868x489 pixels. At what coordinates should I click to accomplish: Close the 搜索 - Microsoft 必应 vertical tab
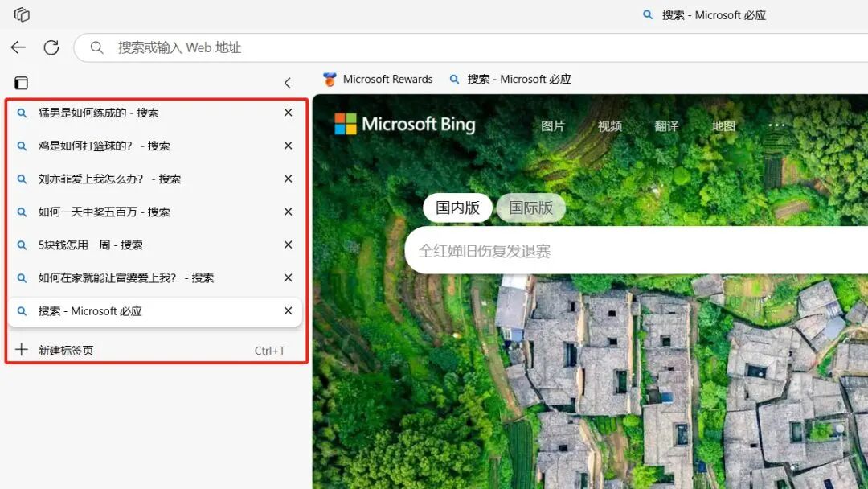point(288,311)
